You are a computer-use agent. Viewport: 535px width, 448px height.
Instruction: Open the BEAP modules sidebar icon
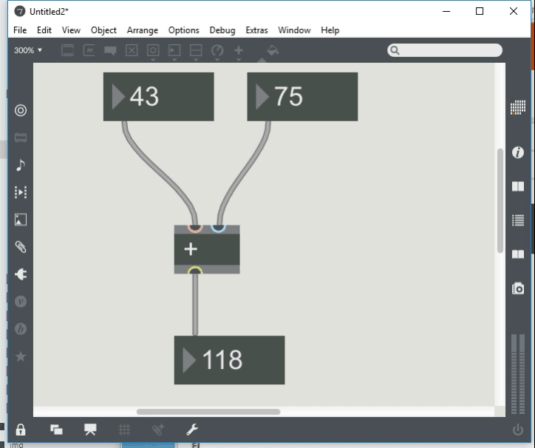click(x=20, y=329)
